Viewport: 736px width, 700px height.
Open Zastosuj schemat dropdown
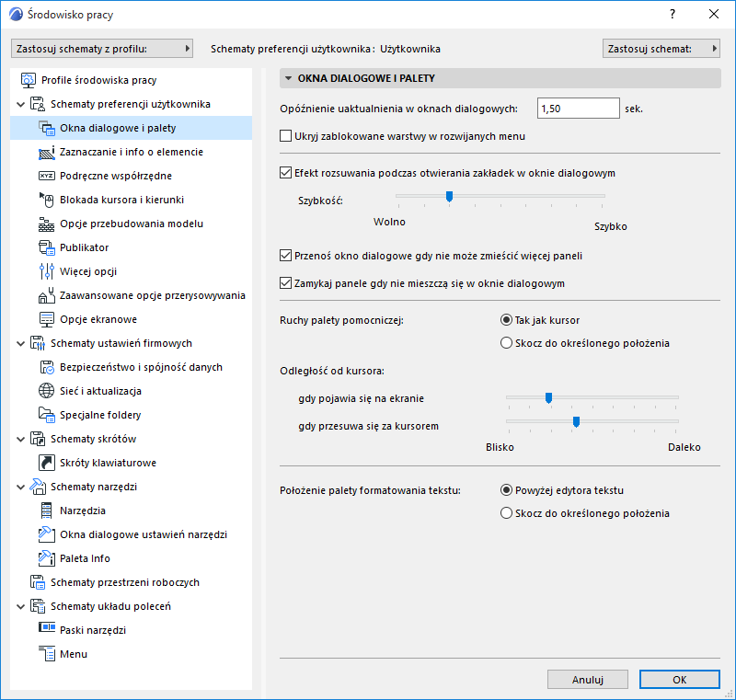[x=661, y=49]
